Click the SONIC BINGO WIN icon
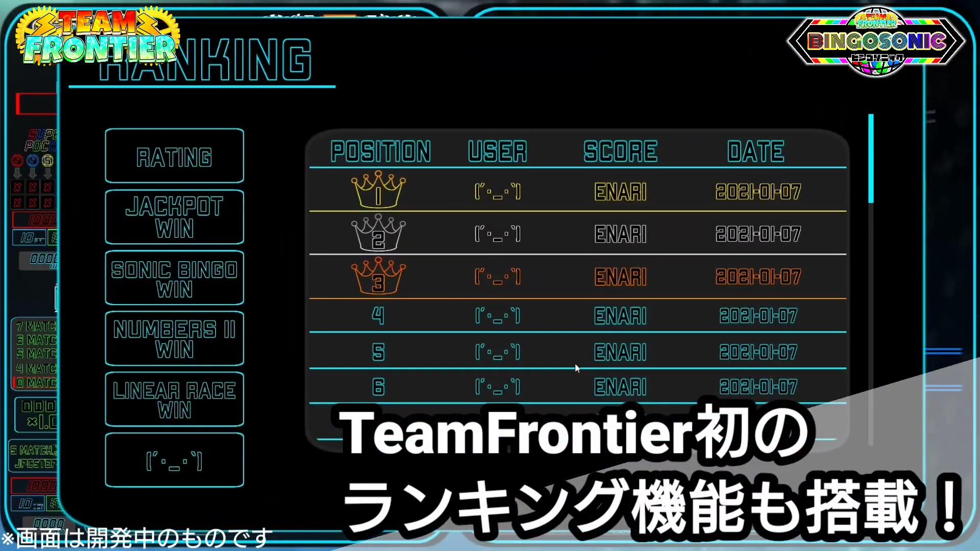 (x=175, y=279)
